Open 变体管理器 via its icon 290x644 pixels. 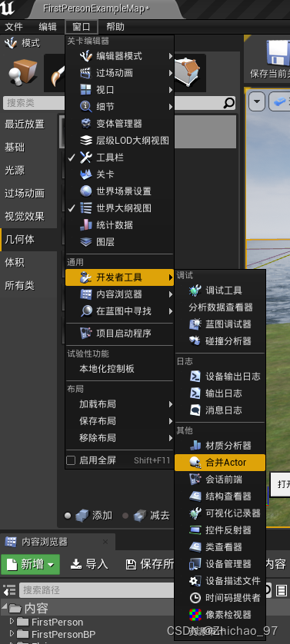(x=85, y=124)
